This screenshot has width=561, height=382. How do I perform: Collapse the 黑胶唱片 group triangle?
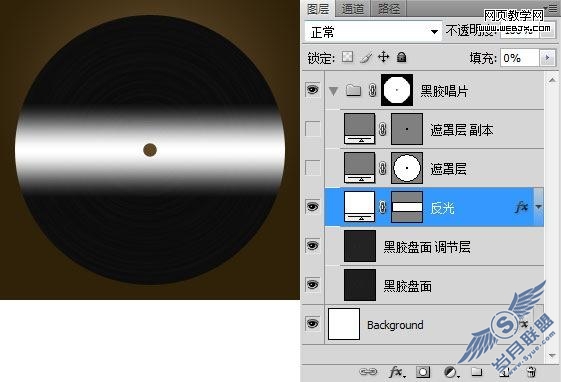tap(333, 91)
